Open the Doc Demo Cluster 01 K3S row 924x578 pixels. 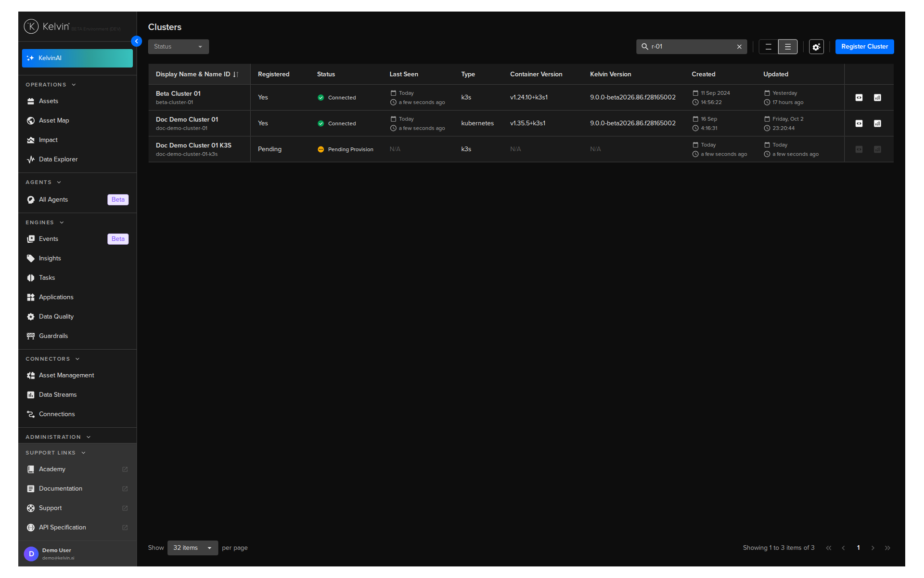[x=521, y=149]
